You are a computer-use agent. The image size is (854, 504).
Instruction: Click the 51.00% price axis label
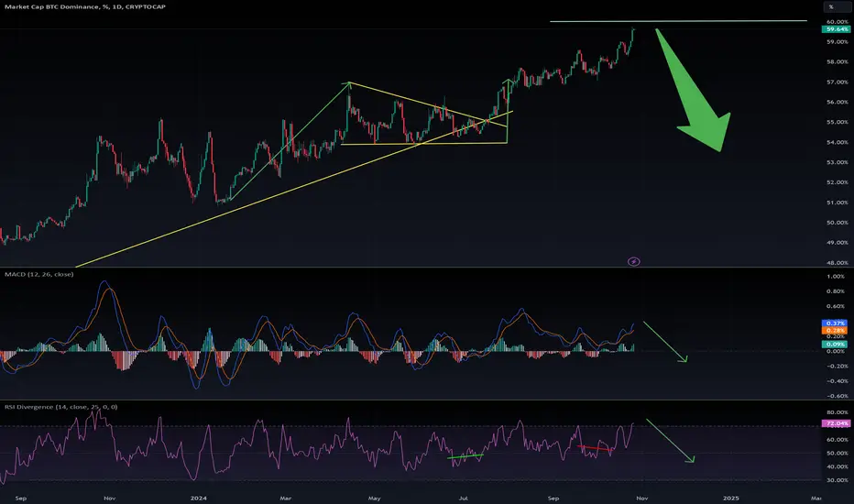[838, 203]
